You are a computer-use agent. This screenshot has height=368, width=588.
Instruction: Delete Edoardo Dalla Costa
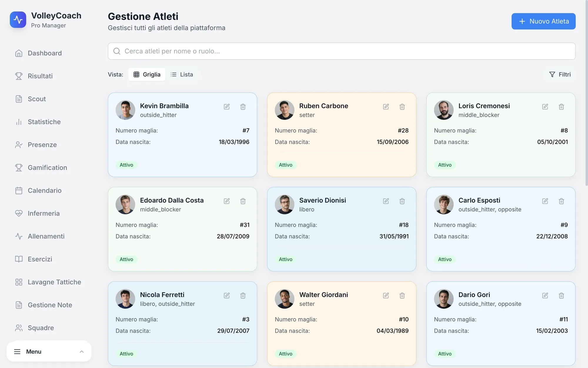click(243, 201)
